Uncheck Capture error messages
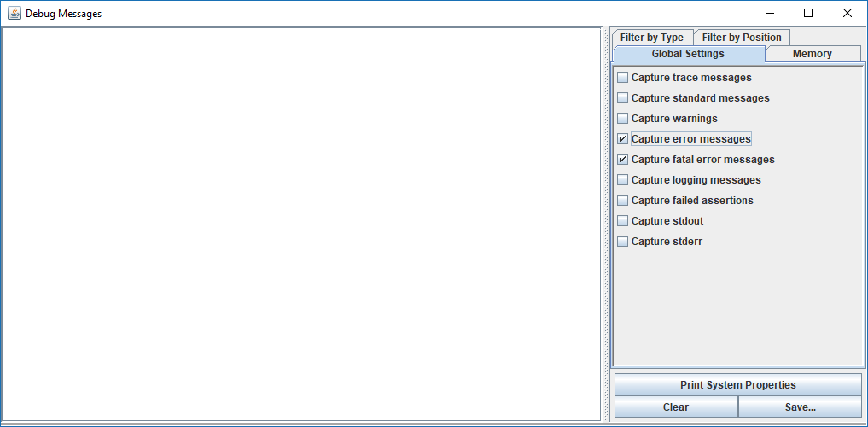 click(623, 139)
